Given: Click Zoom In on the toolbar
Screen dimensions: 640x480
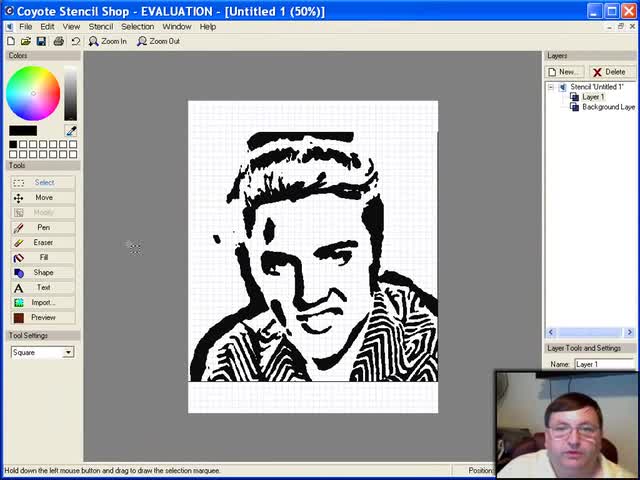Looking at the screenshot, I should (108, 41).
